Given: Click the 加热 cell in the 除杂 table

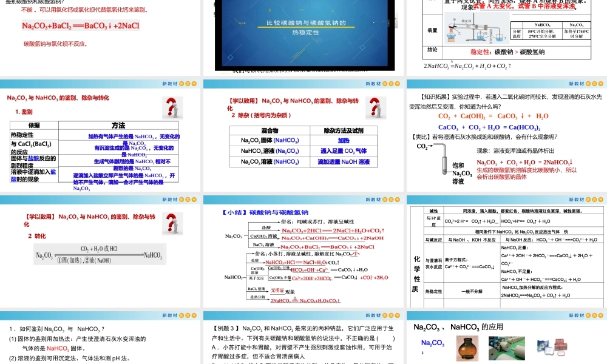Looking at the screenshot, I should tap(344, 140).
